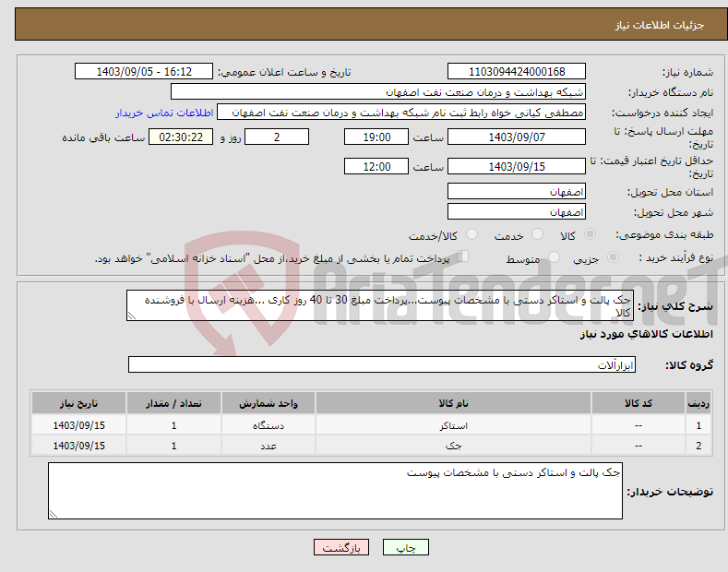Click row number 2 cell
Screen dimensions: 728x572
[698, 446]
